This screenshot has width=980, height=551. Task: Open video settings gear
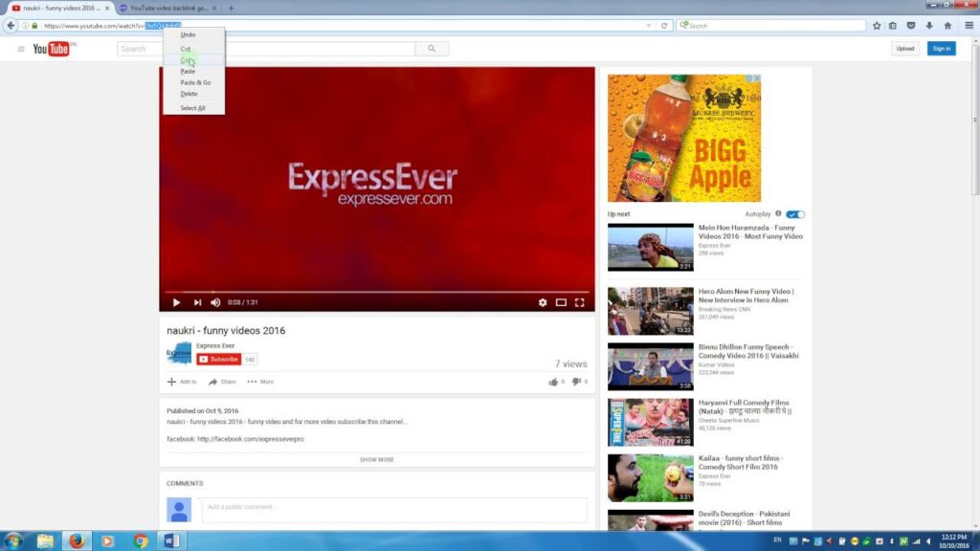tap(543, 302)
